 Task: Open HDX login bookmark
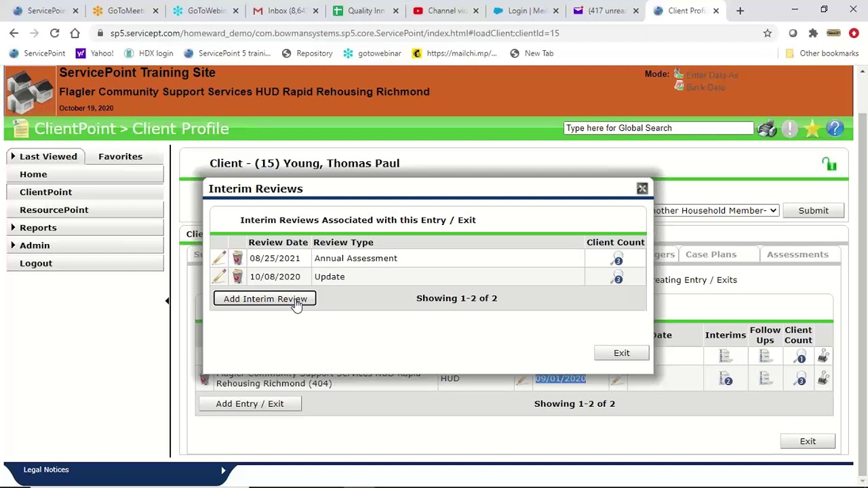point(149,54)
